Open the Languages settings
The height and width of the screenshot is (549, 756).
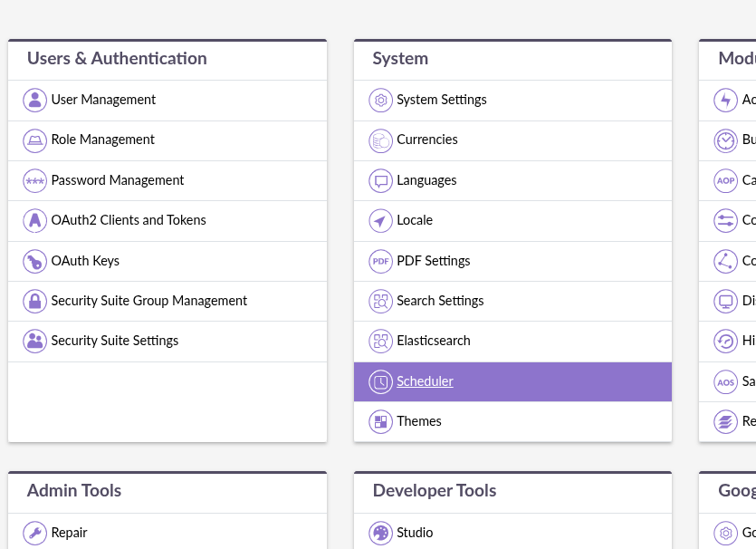click(426, 180)
